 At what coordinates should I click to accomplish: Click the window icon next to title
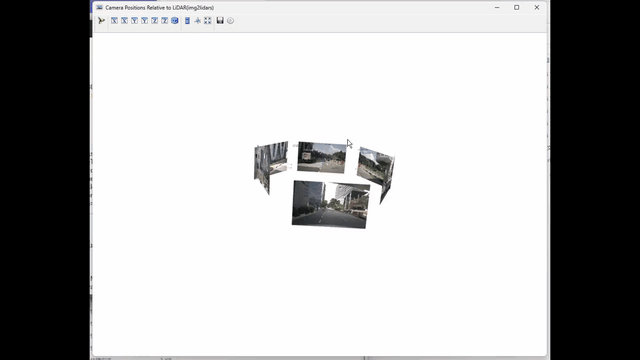point(99,7)
